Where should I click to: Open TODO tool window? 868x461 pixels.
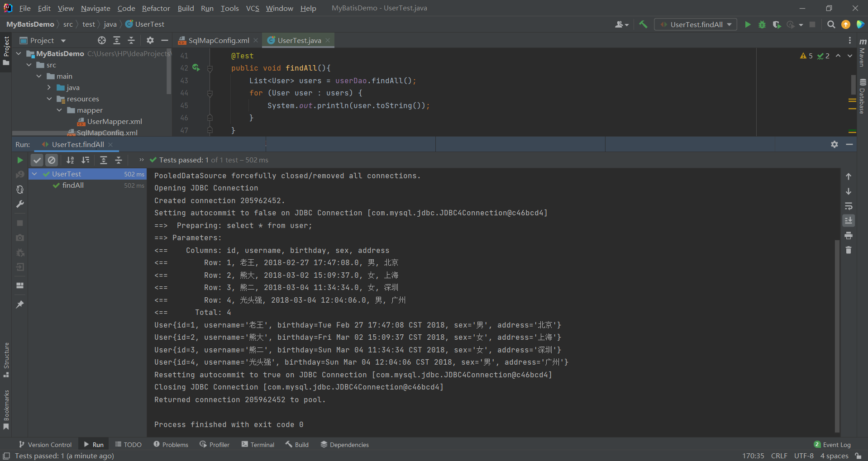(129, 445)
